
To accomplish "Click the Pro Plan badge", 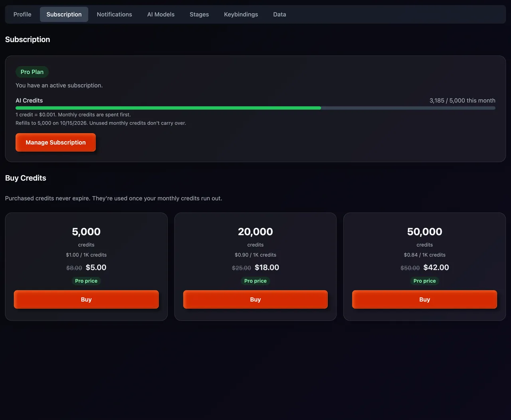I will click(32, 72).
